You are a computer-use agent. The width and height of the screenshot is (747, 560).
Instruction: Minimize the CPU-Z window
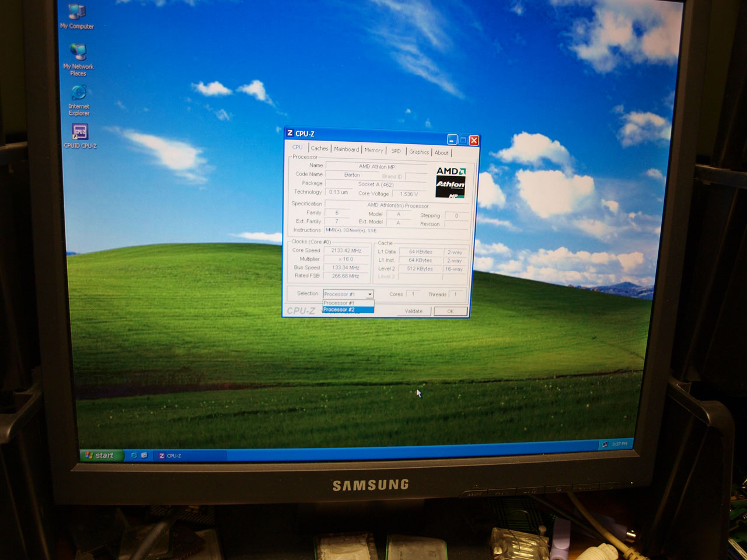452,139
